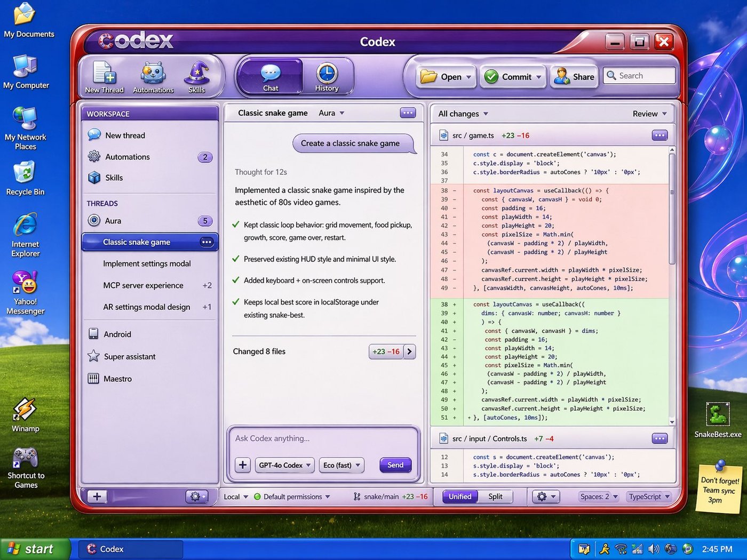Open Automations from the top toolbar robot icon
This screenshot has height=560, width=747.
tap(153, 77)
